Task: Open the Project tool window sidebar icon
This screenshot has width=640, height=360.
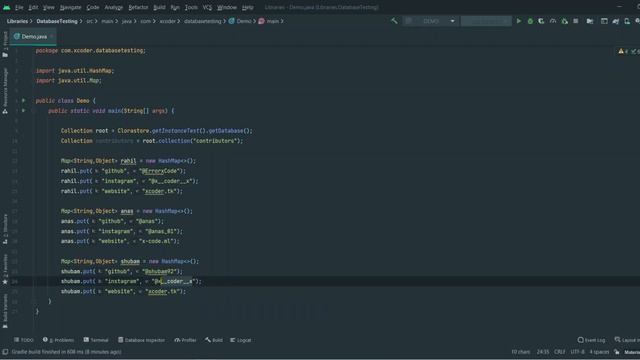Action: click(5, 45)
